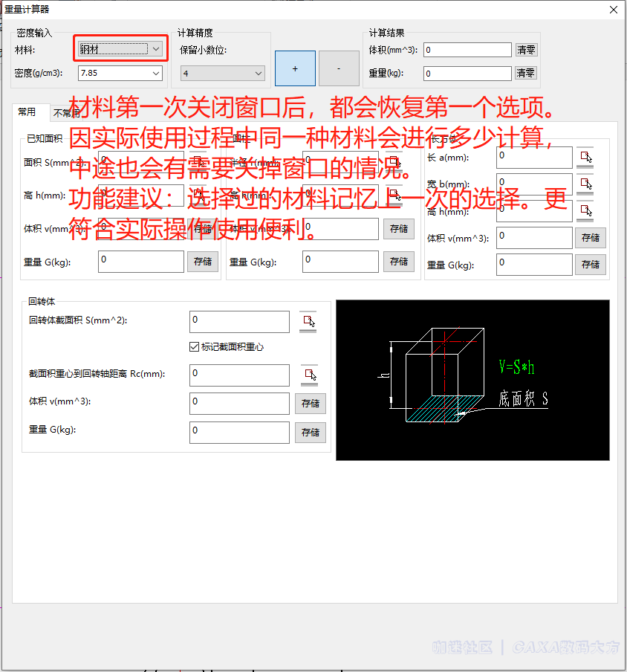Clear the 体积 result with 清零

[x=526, y=50]
